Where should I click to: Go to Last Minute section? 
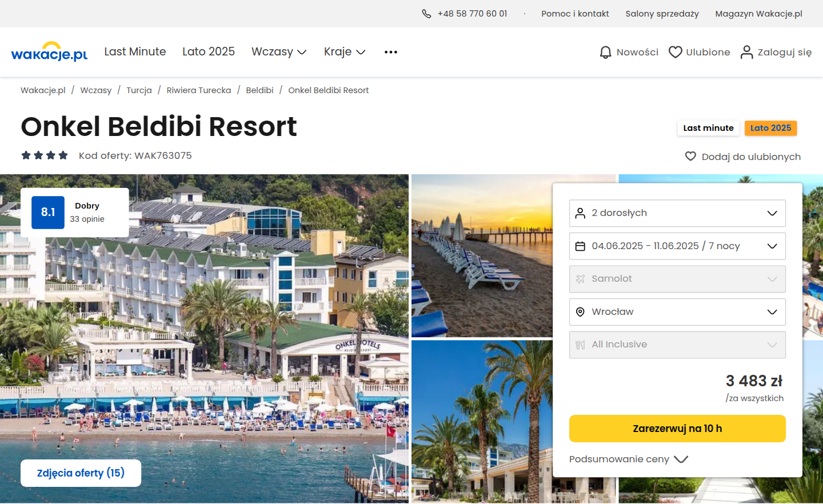(x=135, y=52)
